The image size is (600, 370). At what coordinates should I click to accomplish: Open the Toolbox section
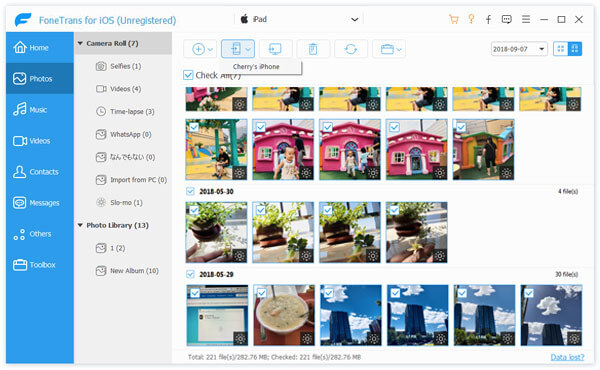pos(39,264)
